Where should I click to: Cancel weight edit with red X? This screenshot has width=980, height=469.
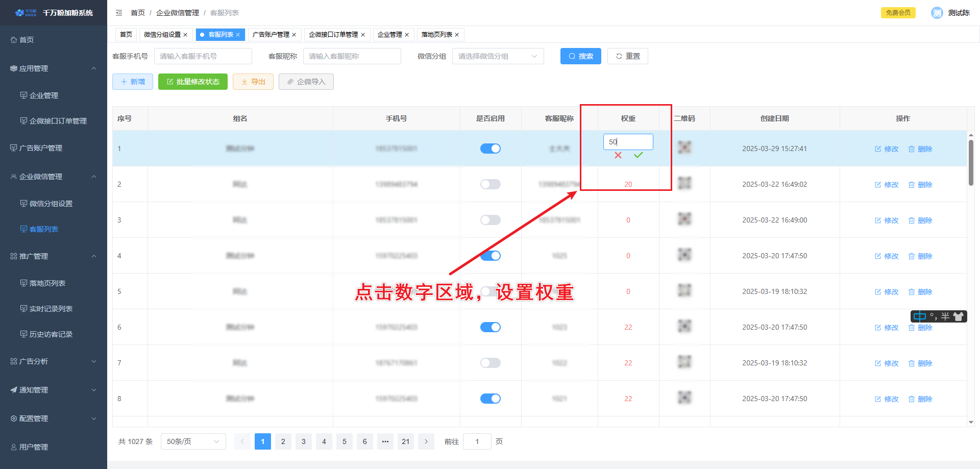coord(618,155)
